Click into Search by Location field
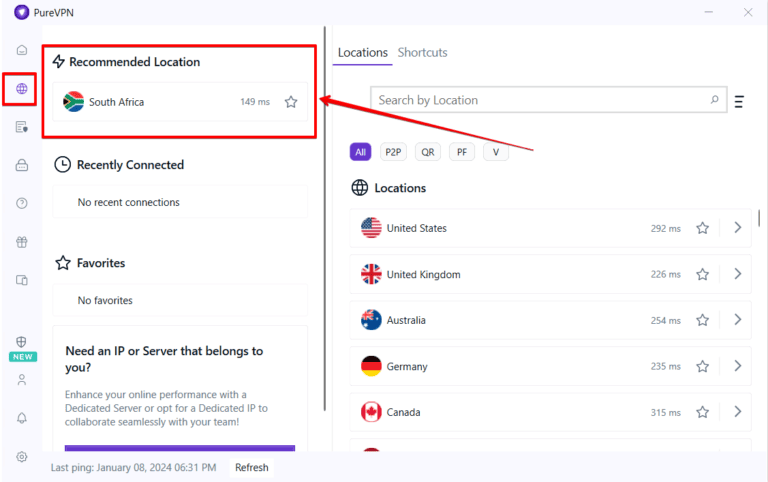The height and width of the screenshot is (482, 768). [x=549, y=100]
